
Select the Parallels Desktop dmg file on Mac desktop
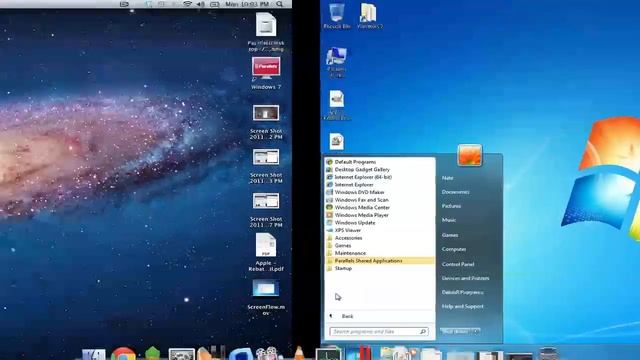click(x=266, y=32)
